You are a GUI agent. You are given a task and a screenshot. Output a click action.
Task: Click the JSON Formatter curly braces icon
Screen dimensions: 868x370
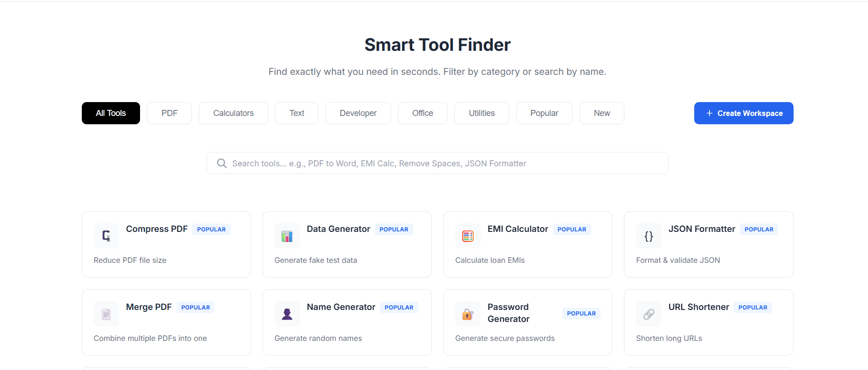(x=648, y=236)
